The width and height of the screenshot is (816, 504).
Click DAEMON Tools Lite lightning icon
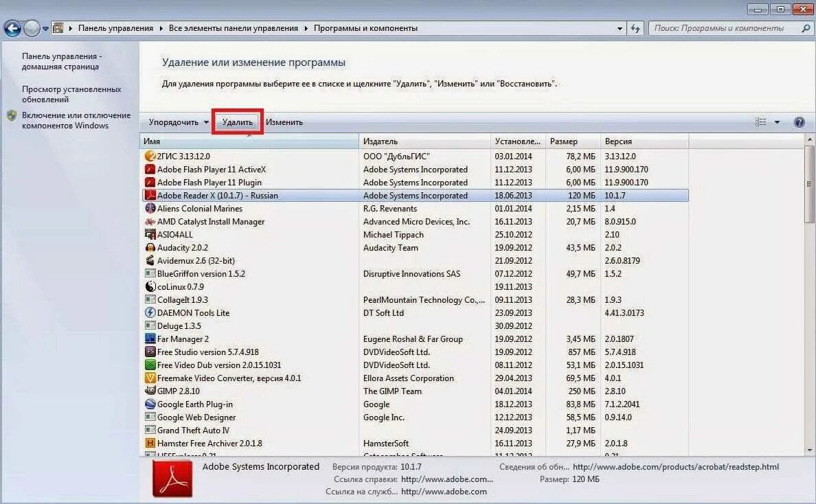point(150,312)
